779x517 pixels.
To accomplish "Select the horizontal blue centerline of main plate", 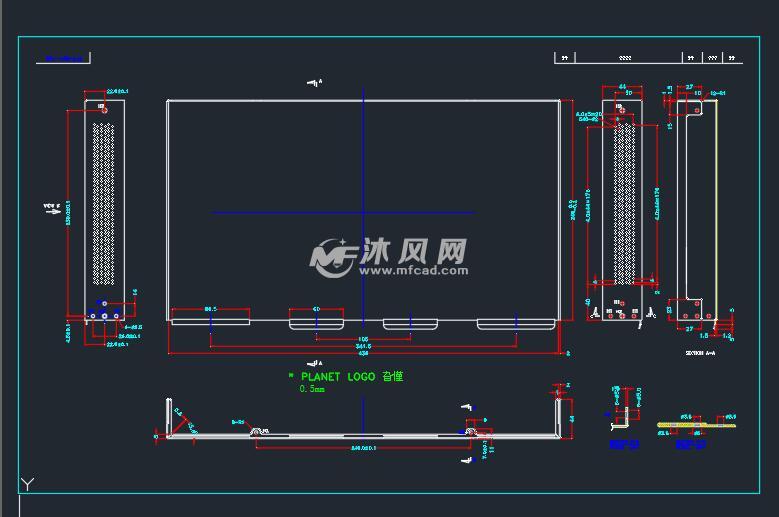I will point(343,213).
